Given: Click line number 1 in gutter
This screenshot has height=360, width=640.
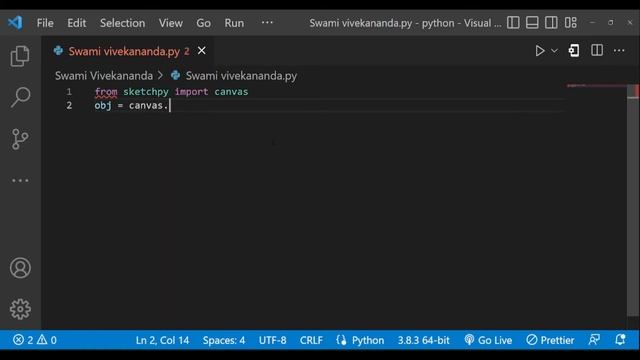Looking at the screenshot, I should pos(69,91).
